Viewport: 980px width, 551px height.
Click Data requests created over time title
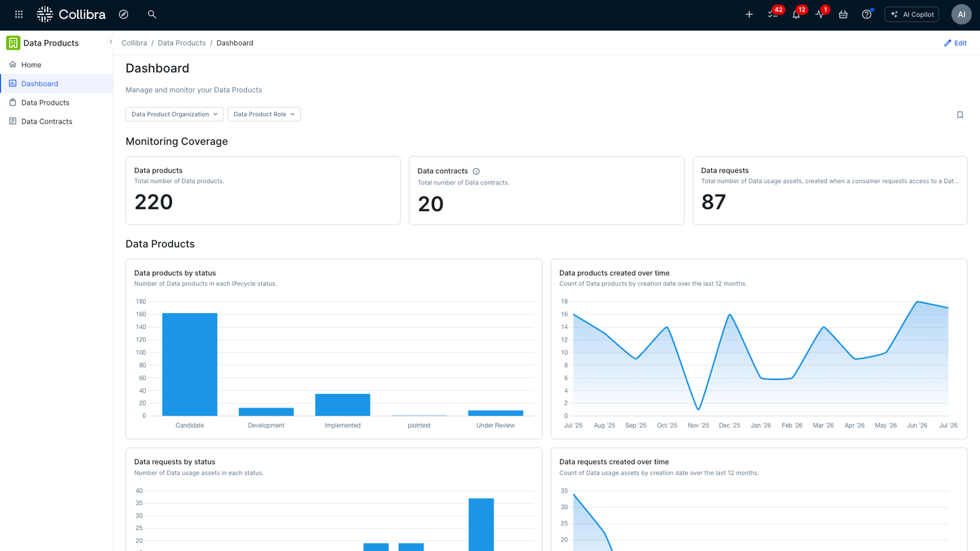pos(615,462)
